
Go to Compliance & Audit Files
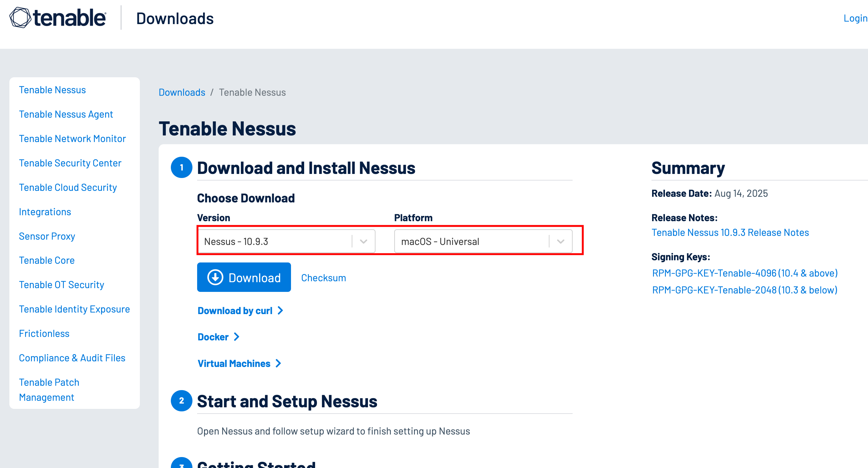[x=72, y=358]
